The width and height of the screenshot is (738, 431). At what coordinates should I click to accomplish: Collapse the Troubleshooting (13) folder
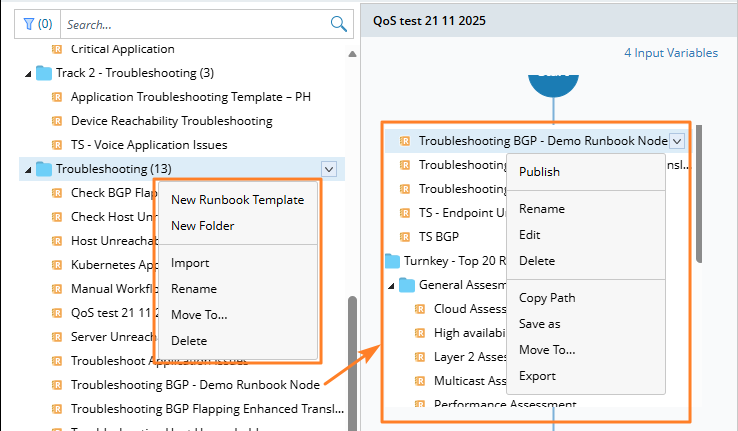(28, 169)
